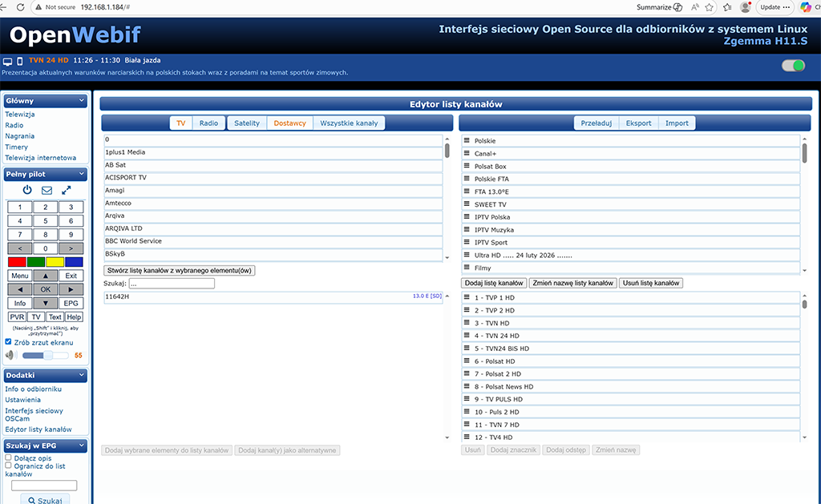The image size is (821, 504).
Task: Click the red color button on remote
Action: coord(16,262)
